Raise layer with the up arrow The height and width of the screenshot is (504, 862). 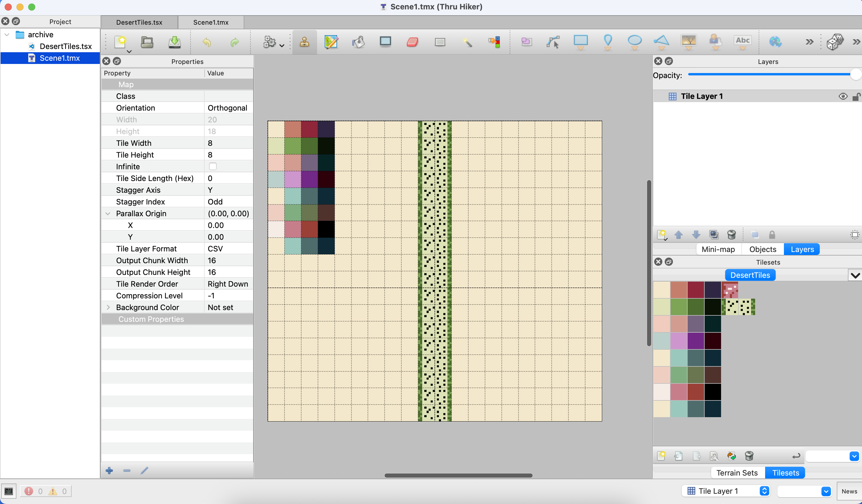point(679,235)
